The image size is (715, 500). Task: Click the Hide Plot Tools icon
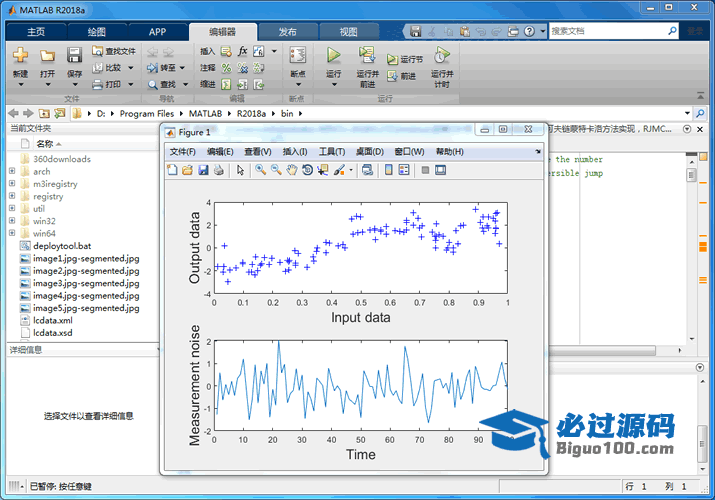click(x=425, y=170)
